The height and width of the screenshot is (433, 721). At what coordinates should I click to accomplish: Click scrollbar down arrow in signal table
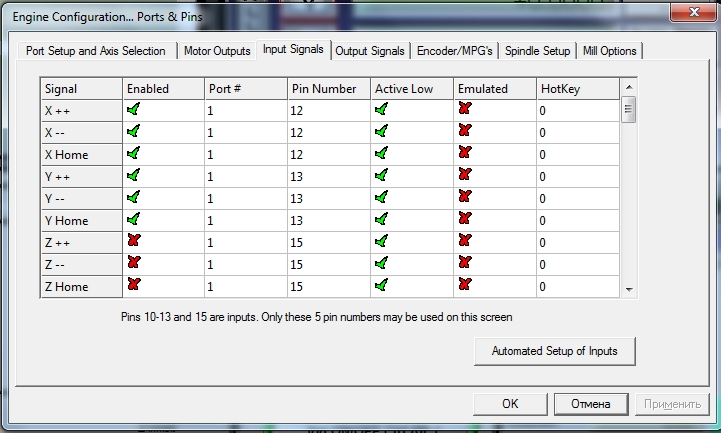point(629,290)
